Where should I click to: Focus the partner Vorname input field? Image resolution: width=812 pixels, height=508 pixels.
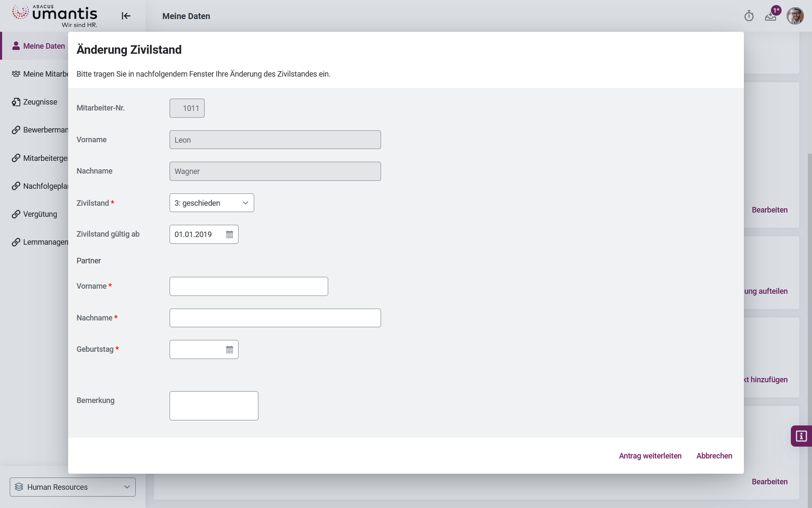(x=249, y=287)
